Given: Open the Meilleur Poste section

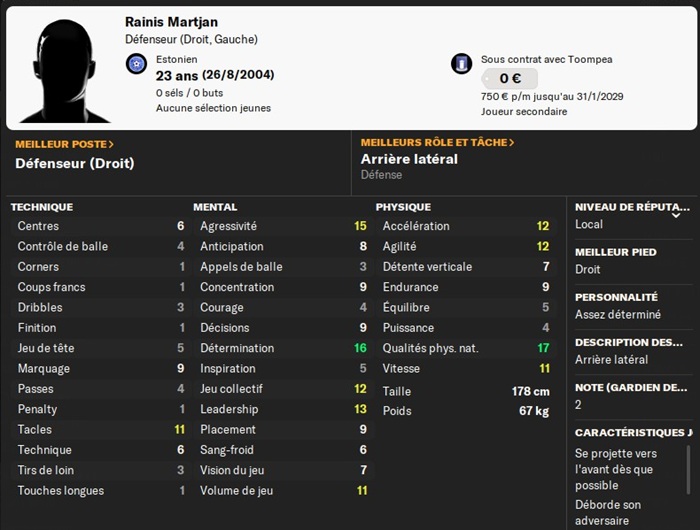Looking at the screenshot, I should pyautogui.click(x=65, y=144).
